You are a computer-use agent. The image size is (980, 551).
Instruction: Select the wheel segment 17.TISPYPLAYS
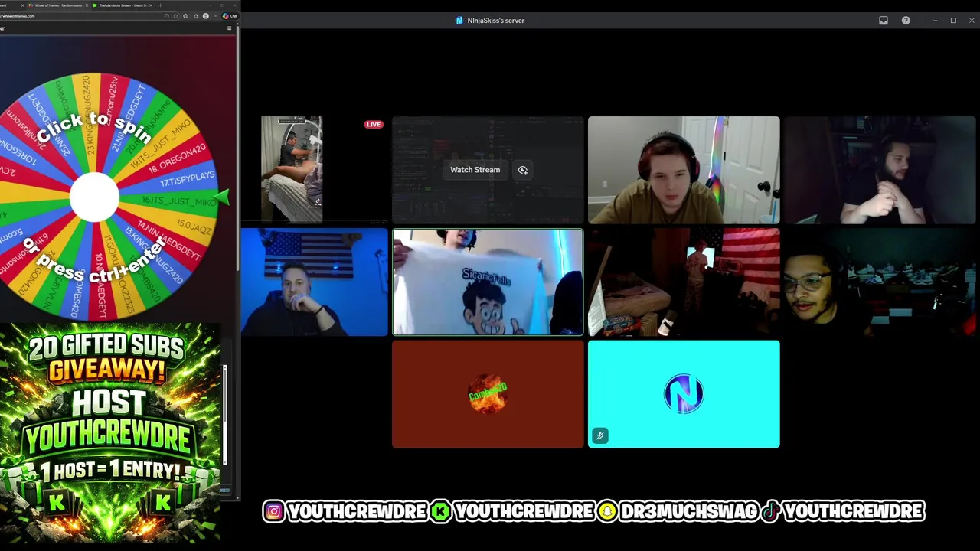pos(187,180)
